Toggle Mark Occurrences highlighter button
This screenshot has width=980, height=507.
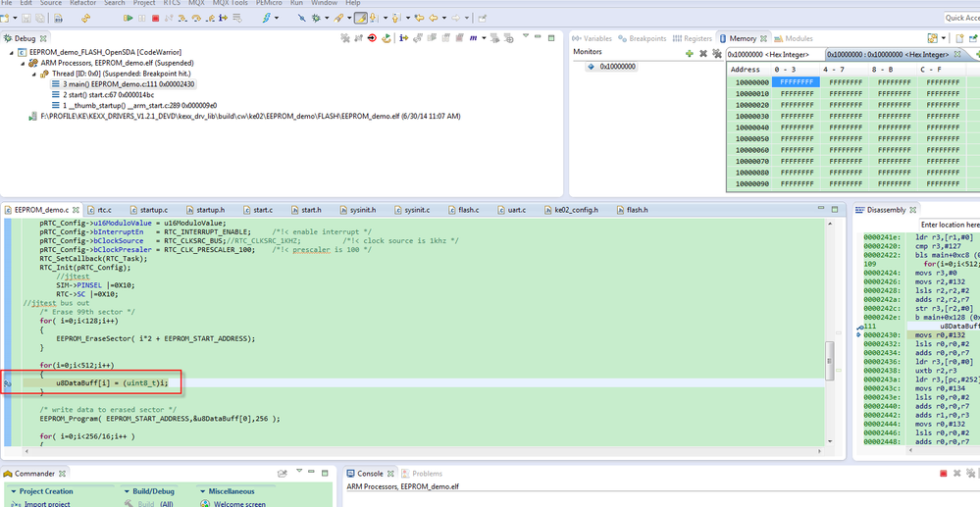[361, 18]
